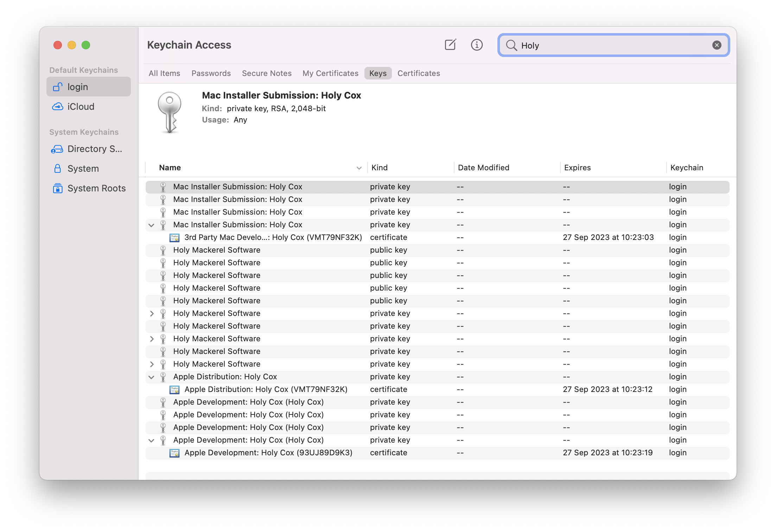776x532 pixels.
Task: Switch to the Certificates tab
Action: 419,73
